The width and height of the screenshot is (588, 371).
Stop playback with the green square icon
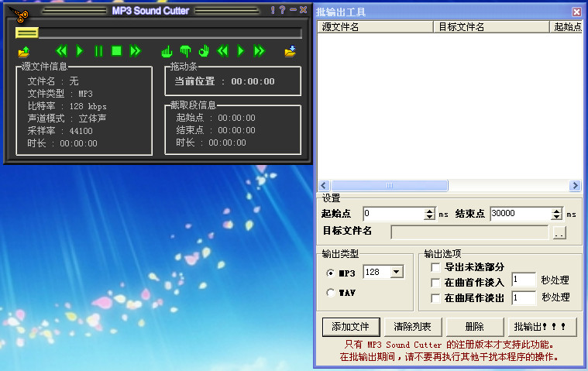click(117, 50)
